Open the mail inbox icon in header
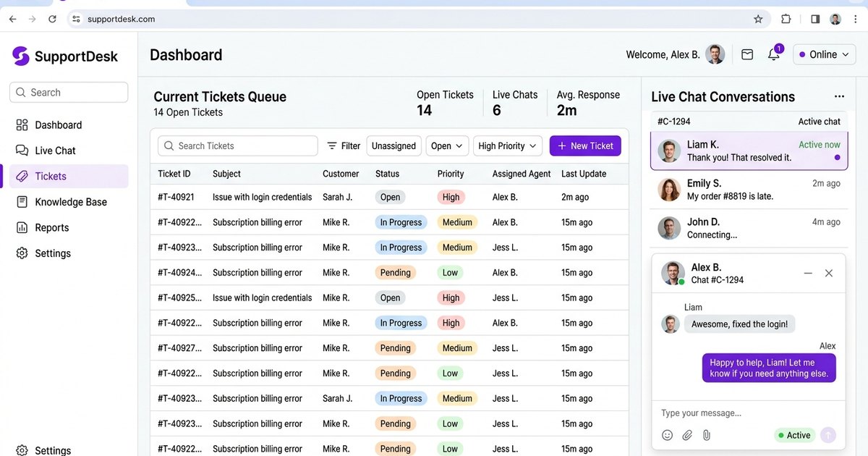868x456 pixels. coord(747,54)
